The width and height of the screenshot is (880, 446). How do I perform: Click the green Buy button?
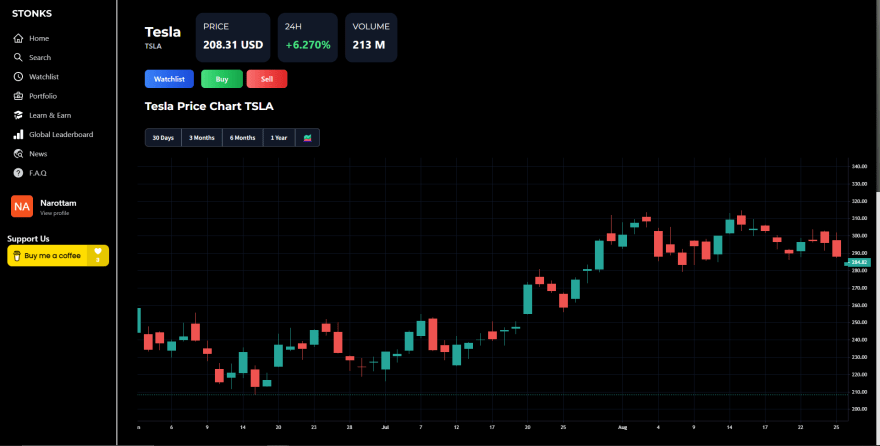pyautogui.click(x=222, y=79)
